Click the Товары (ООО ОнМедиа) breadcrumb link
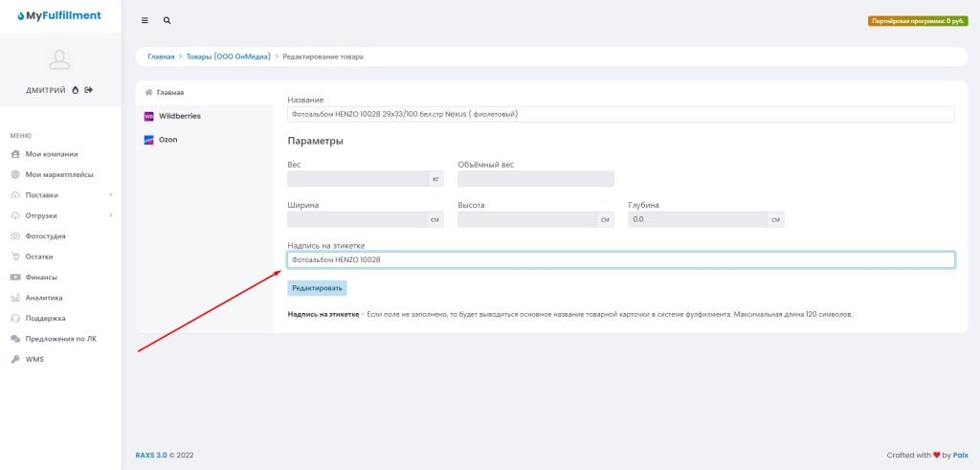Image resolution: width=980 pixels, height=470 pixels. point(228,56)
